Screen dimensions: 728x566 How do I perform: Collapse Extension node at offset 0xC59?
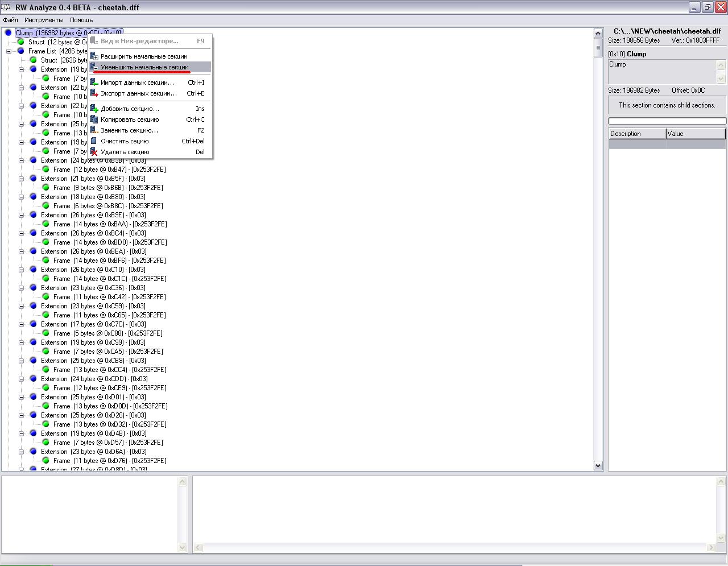(21, 306)
